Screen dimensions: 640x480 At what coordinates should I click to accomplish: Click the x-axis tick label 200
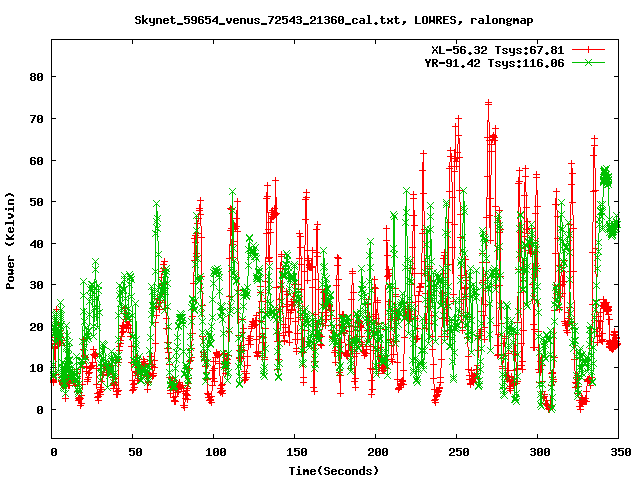pyautogui.click(x=377, y=452)
